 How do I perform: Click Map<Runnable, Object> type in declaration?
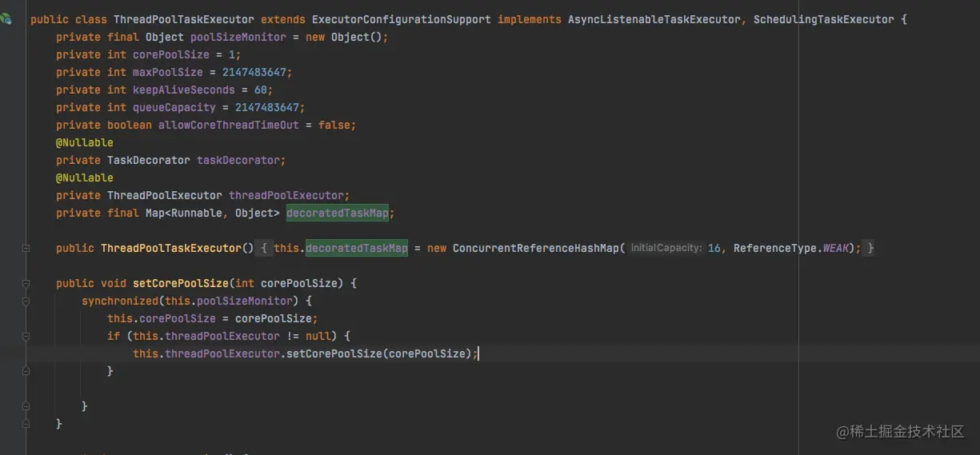point(213,213)
